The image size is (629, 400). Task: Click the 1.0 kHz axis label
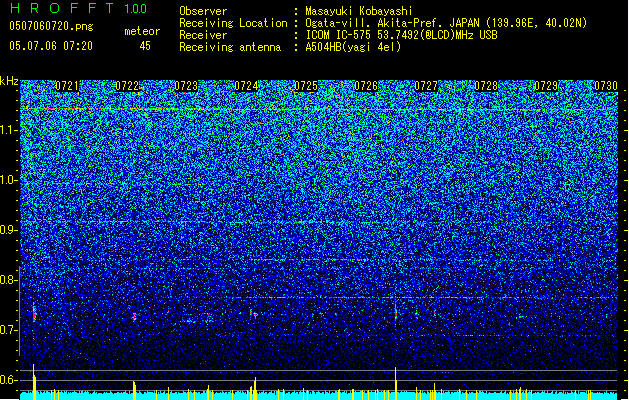pos(9,180)
